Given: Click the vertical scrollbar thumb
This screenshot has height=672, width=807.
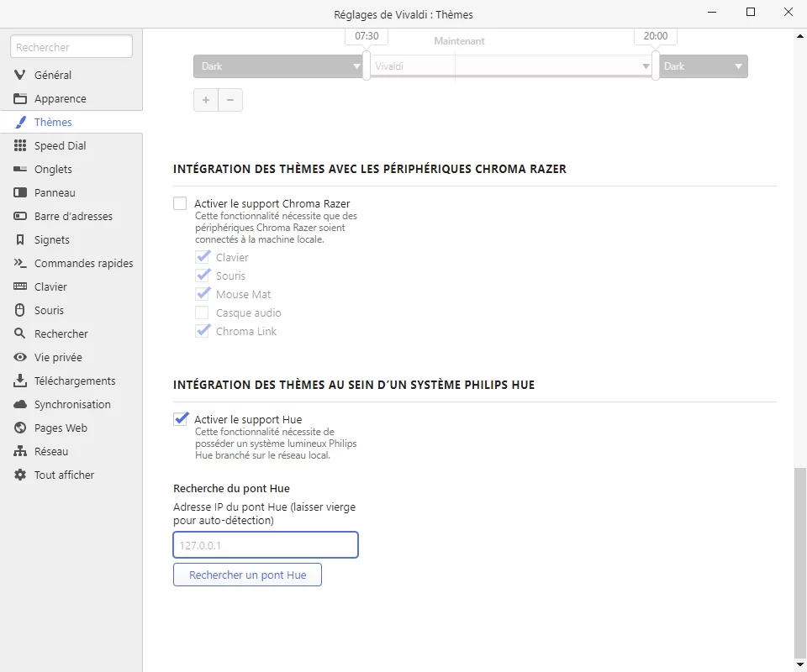Looking at the screenshot, I should pos(800,562).
